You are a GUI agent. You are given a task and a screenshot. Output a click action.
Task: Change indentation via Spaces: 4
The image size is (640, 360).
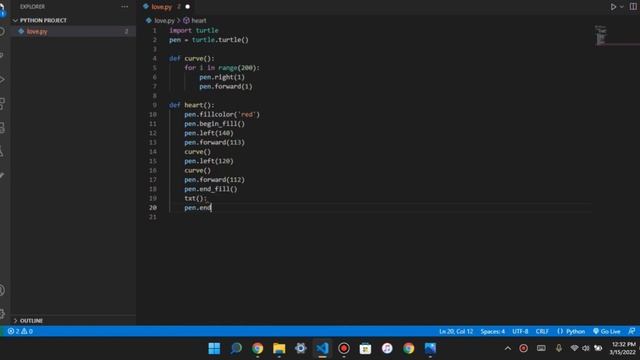tap(492, 331)
